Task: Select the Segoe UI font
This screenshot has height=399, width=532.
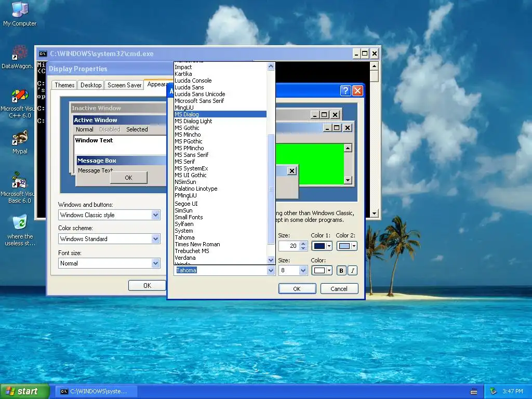Action: click(220, 204)
